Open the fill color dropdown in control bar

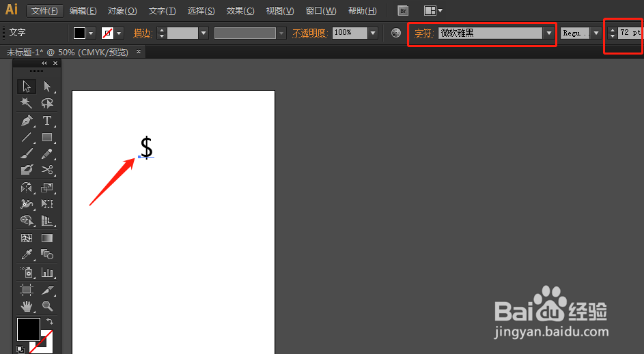(x=92, y=33)
